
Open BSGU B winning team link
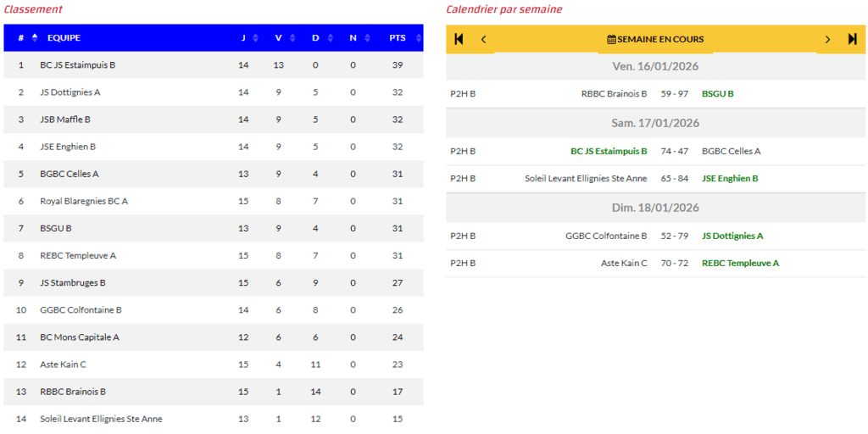[x=717, y=94]
